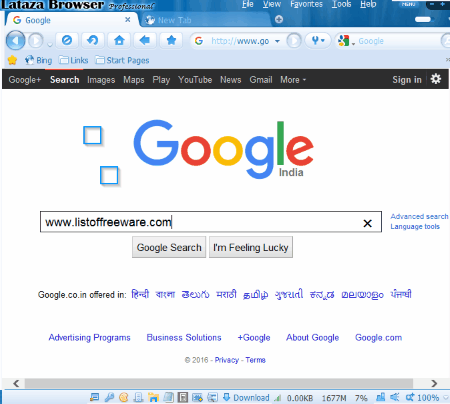Open the Bing bookmark
Viewport: 450px width, 404px height.
coord(39,60)
